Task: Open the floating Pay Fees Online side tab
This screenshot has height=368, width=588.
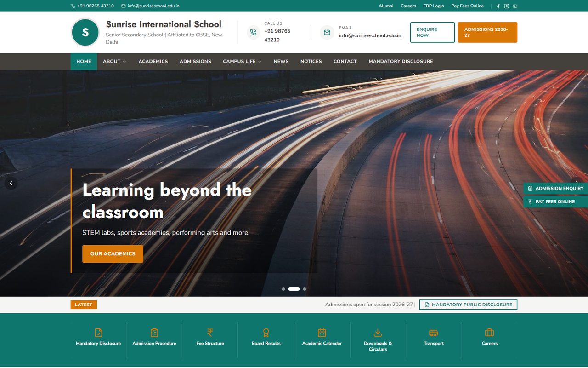Action: 556,201
